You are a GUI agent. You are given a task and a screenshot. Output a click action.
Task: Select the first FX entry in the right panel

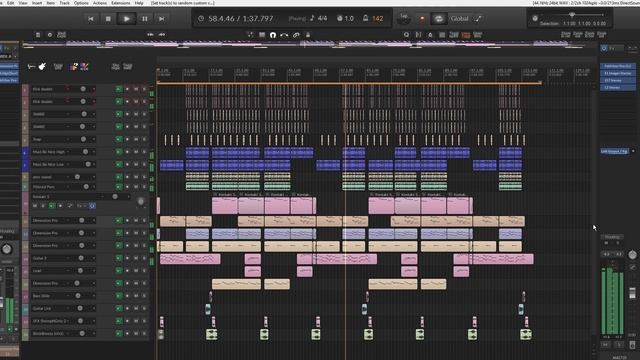[x=618, y=66]
